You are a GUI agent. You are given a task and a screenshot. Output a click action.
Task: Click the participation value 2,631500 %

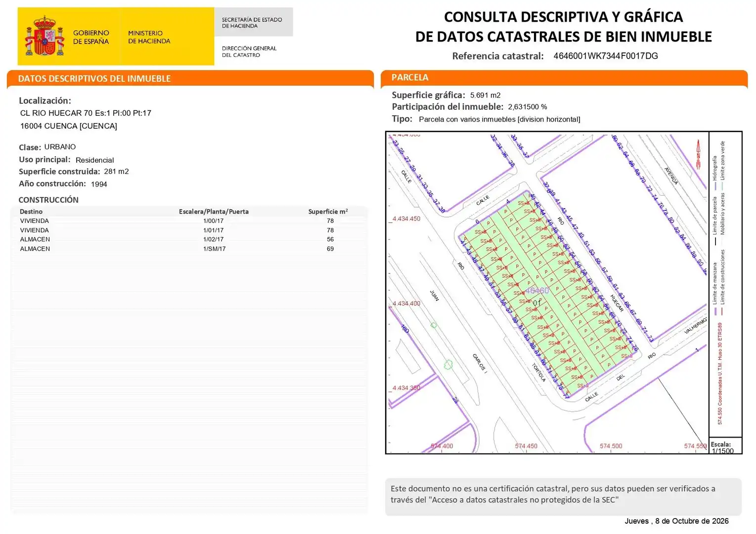tap(528, 107)
